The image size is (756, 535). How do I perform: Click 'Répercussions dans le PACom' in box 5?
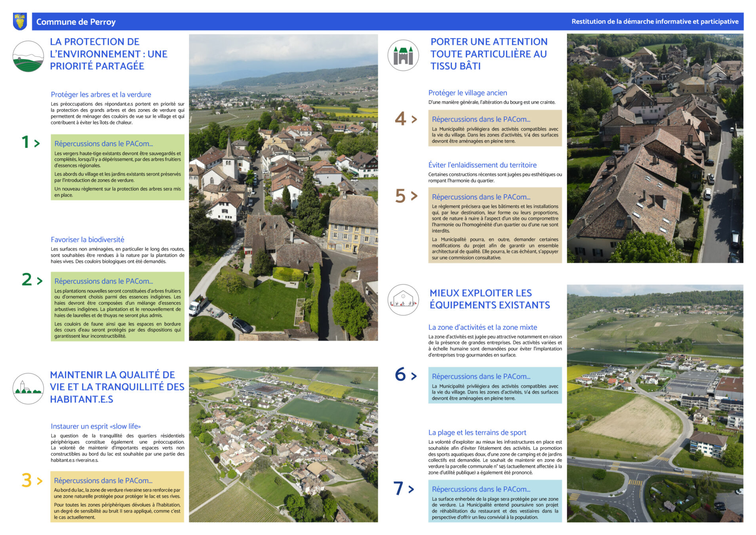(x=481, y=197)
